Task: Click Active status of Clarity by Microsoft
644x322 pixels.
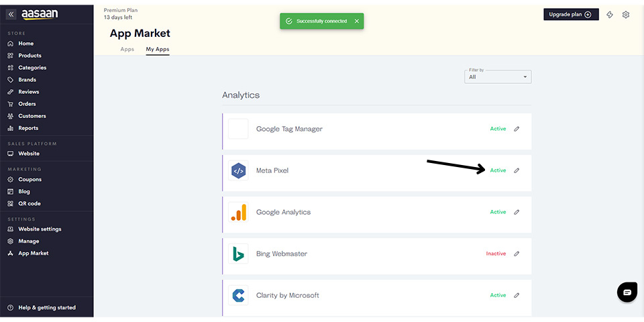Action: pos(498,295)
